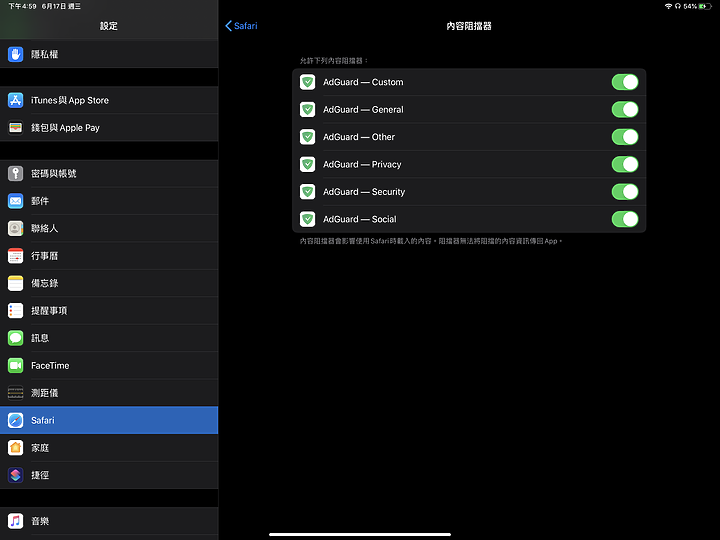Screen dimensions: 720x540
Task: Open iTunes與 App Store settings
Action: pyautogui.click(x=109, y=100)
